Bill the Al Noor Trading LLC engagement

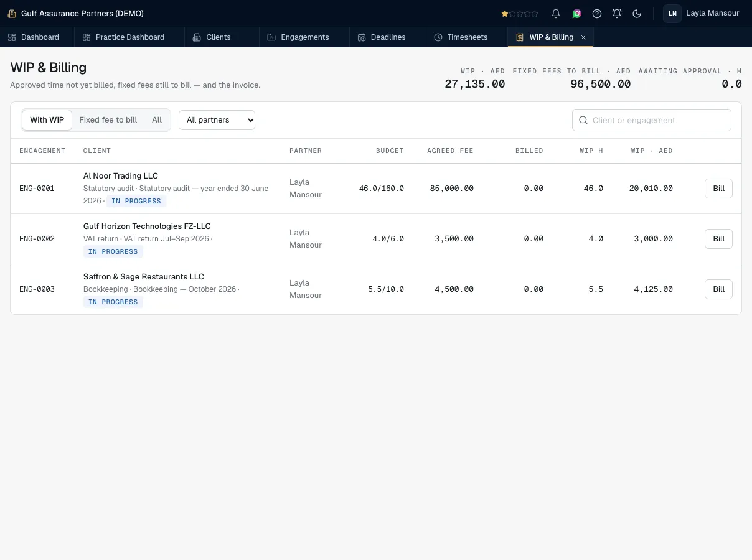coord(718,189)
